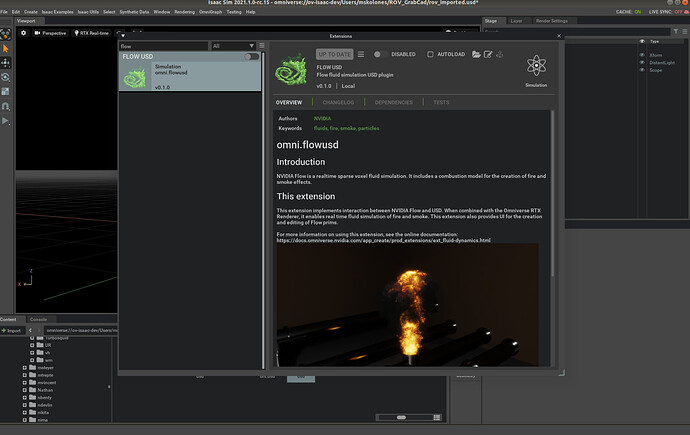The height and width of the screenshot is (435, 690).
Task: Switch to the Layer tab
Action: click(516, 21)
